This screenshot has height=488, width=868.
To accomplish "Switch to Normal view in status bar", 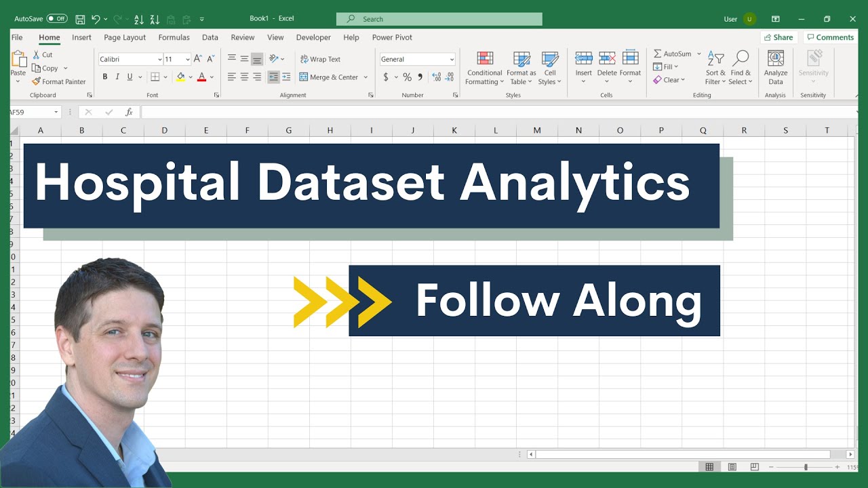I will coord(709,467).
